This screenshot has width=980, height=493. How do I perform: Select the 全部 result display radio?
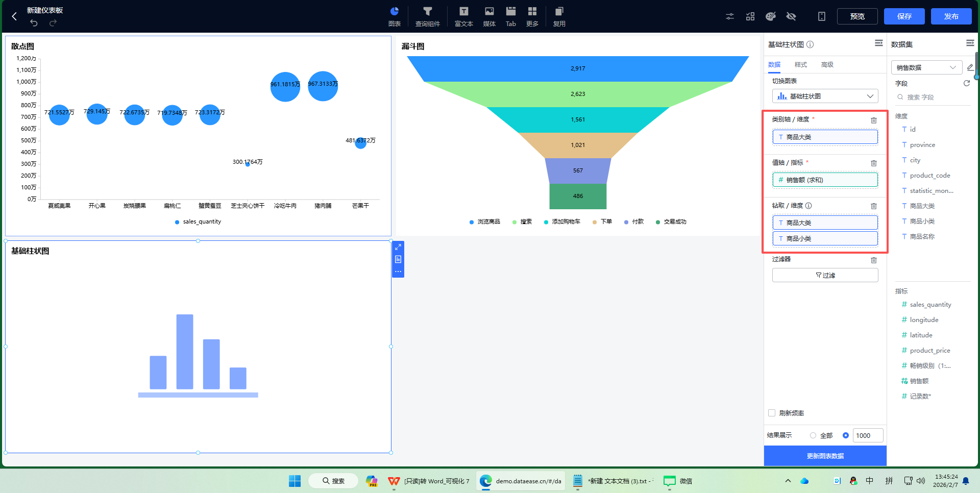pyautogui.click(x=813, y=435)
